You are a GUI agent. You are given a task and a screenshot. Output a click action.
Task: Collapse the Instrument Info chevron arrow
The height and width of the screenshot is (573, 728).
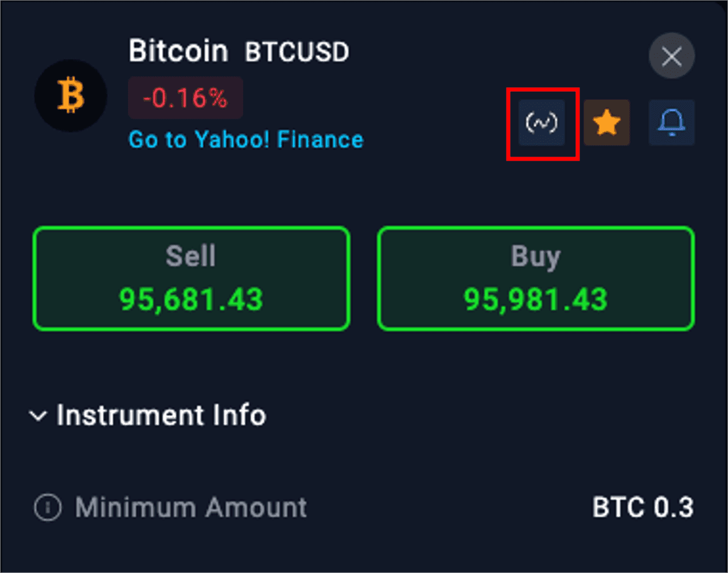tap(38, 416)
